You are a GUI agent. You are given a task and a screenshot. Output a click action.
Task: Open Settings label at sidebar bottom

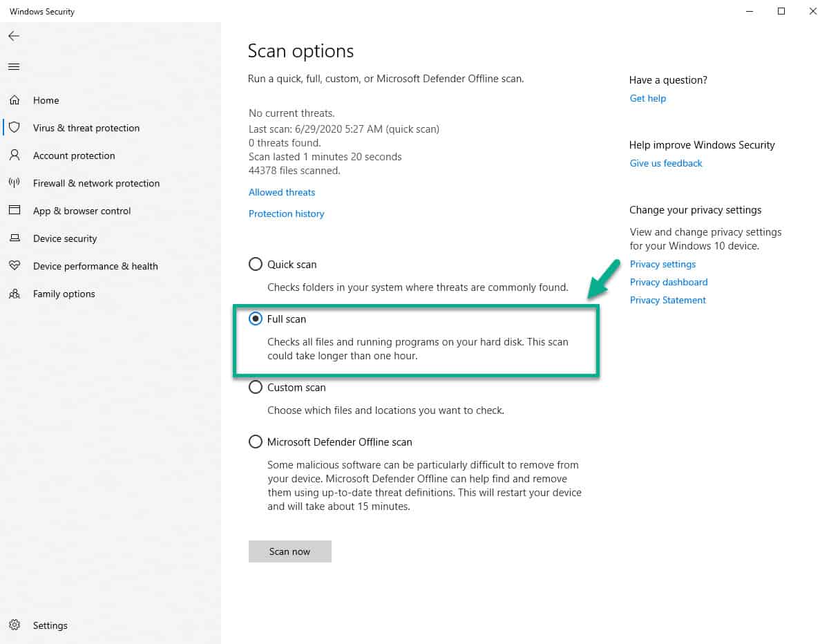(x=50, y=625)
